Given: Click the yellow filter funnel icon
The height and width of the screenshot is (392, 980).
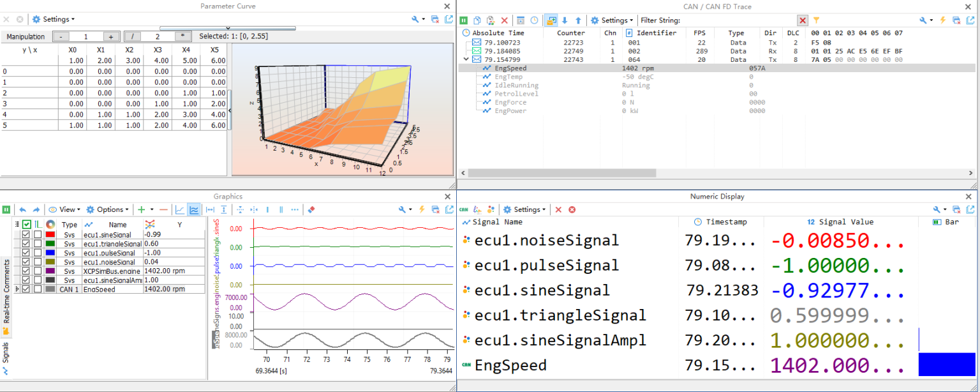Looking at the screenshot, I should 816,20.
